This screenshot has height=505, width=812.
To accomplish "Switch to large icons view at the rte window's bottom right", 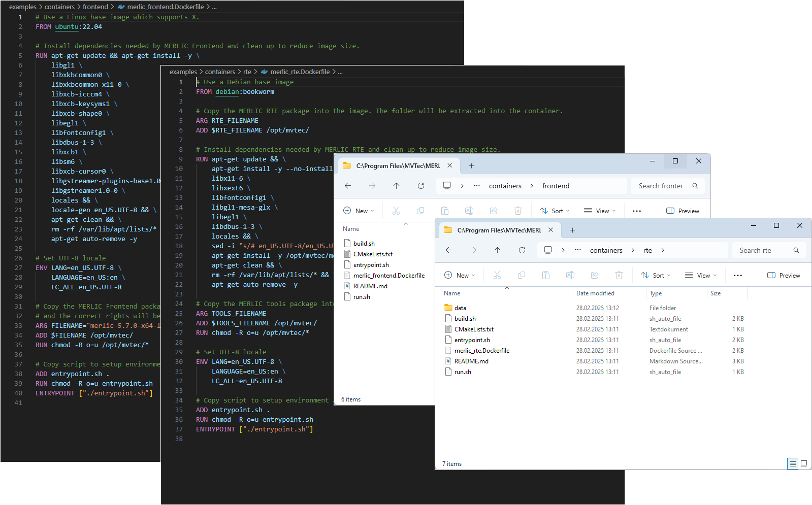I will pyautogui.click(x=804, y=463).
